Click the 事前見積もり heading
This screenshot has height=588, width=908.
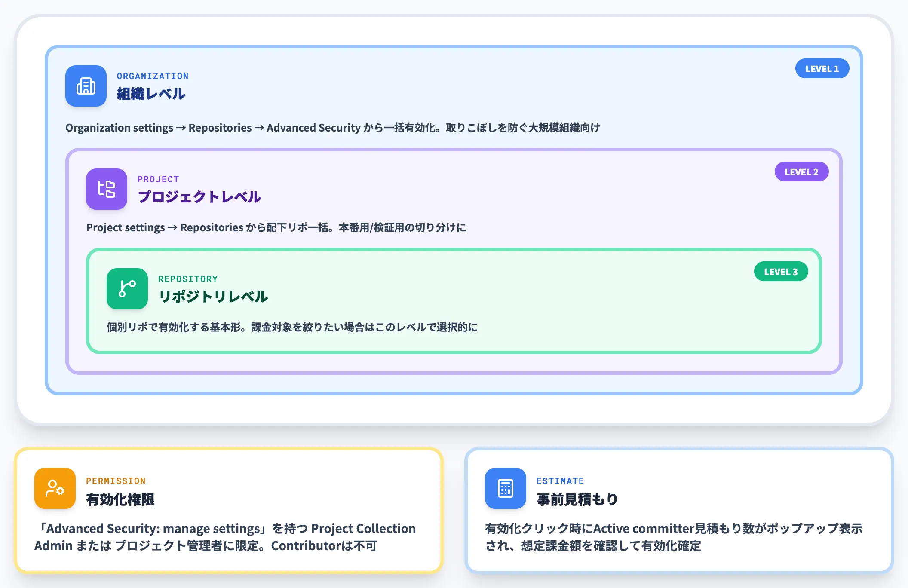pyautogui.click(x=577, y=499)
